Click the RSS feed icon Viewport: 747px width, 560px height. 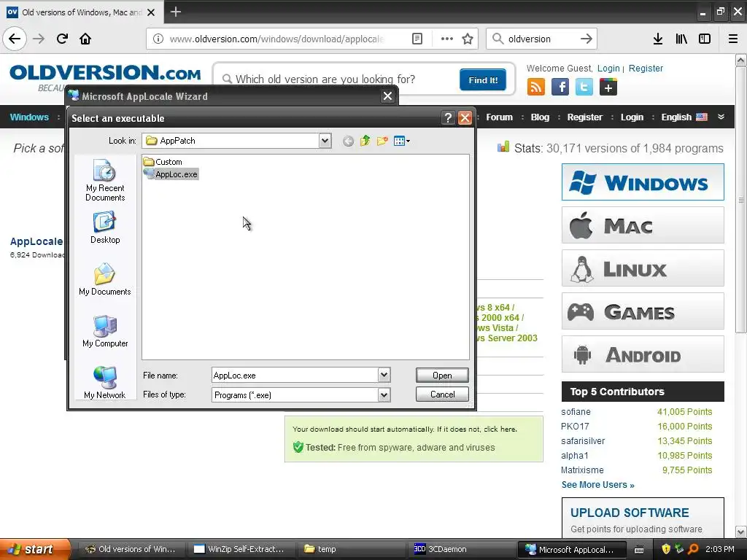click(x=535, y=87)
